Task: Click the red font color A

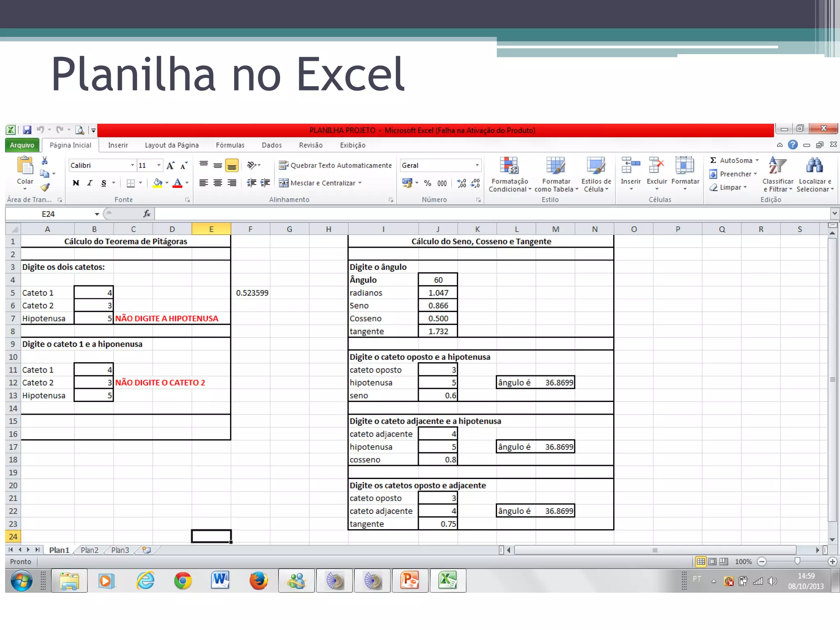Action: [x=178, y=183]
